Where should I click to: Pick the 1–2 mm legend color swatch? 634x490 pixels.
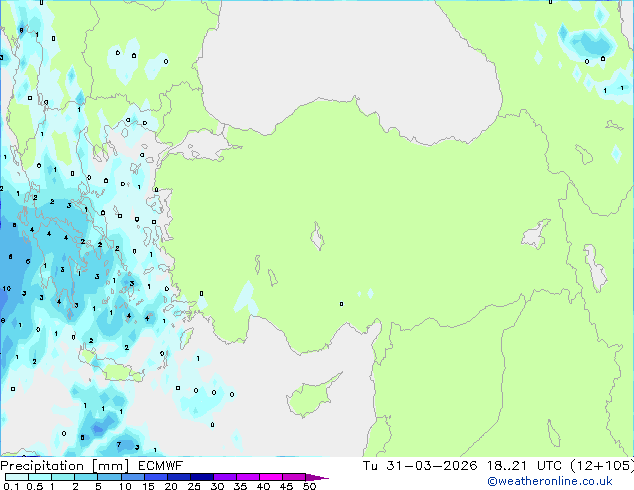[63, 477]
